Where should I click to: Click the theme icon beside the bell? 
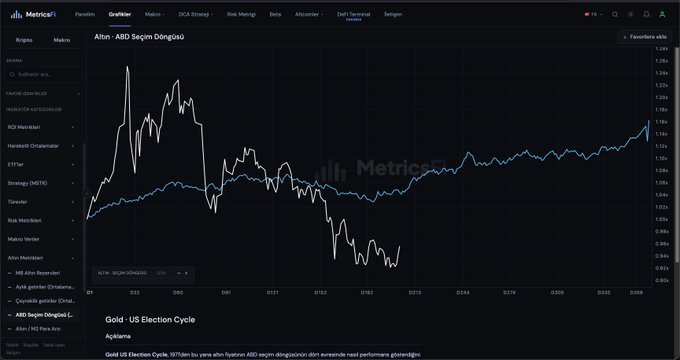(x=631, y=14)
